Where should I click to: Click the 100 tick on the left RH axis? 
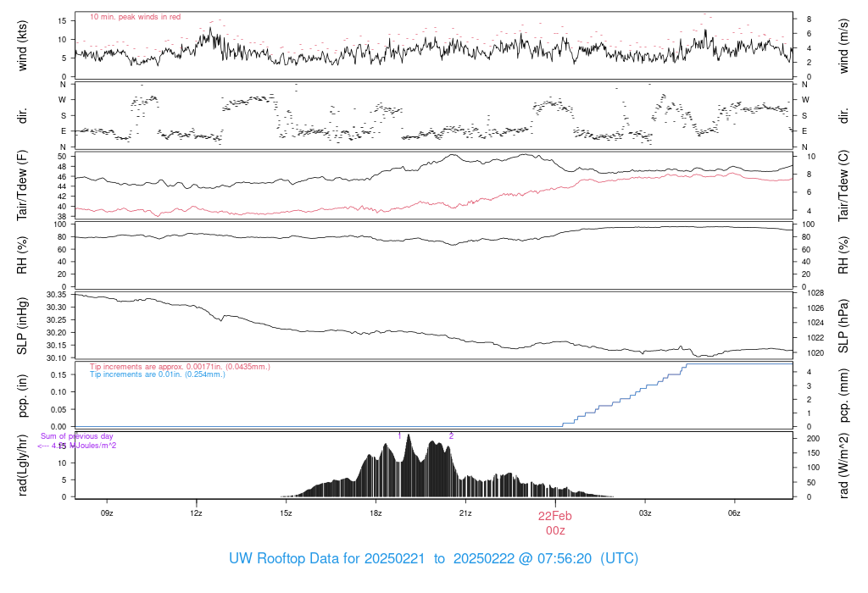pyautogui.click(x=60, y=224)
